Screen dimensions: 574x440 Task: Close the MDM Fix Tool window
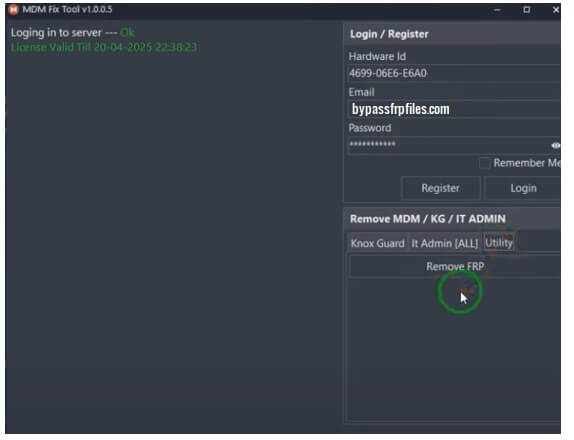555,10
